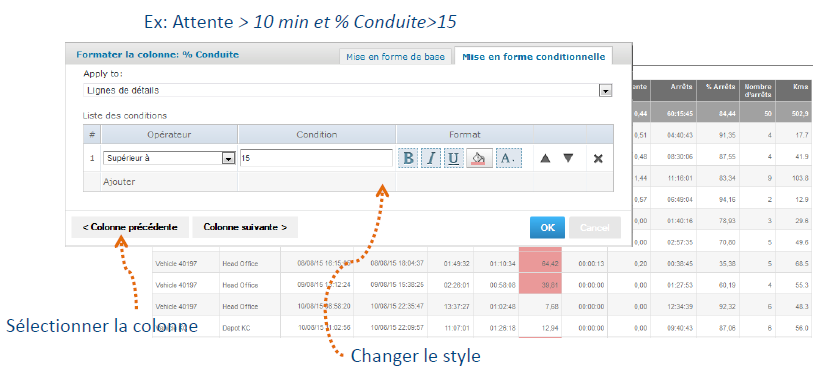Select the highlighted 84,42 cell
This screenshot has width=821, height=374.
540,263
